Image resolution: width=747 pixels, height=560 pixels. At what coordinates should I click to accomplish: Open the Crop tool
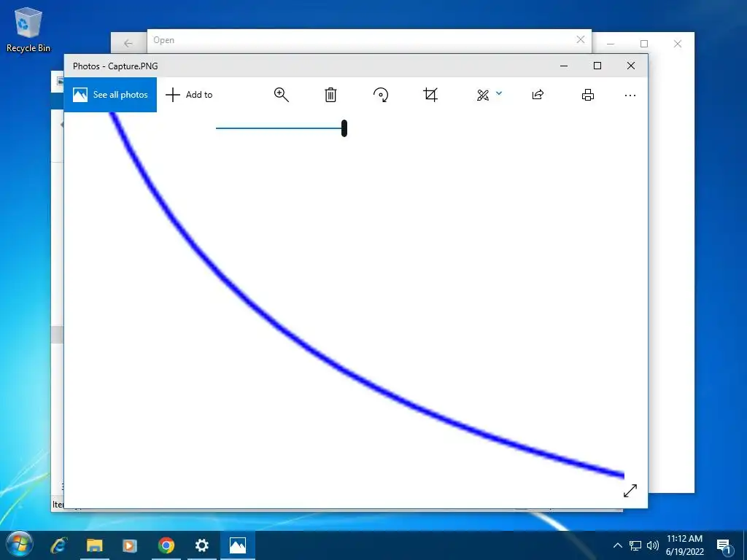(430, 95)
